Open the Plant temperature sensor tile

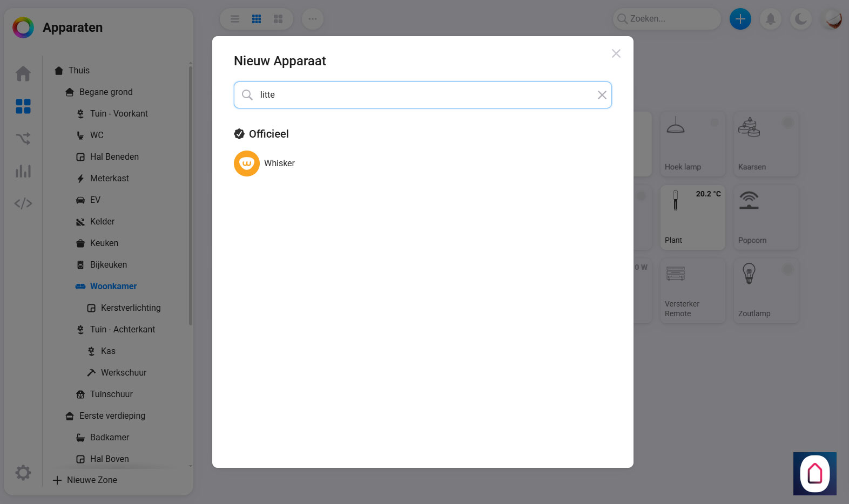(693, 217)
